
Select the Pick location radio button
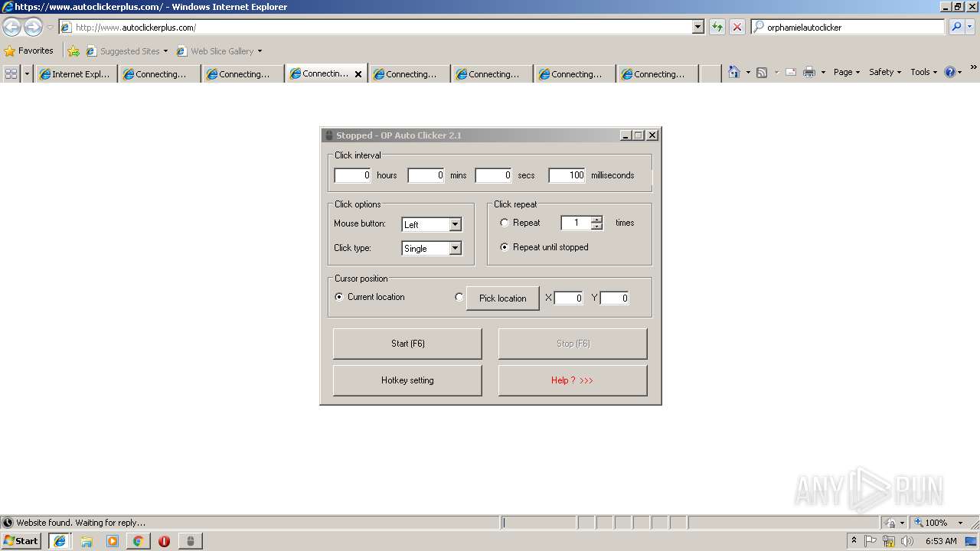tap(459, 297)
